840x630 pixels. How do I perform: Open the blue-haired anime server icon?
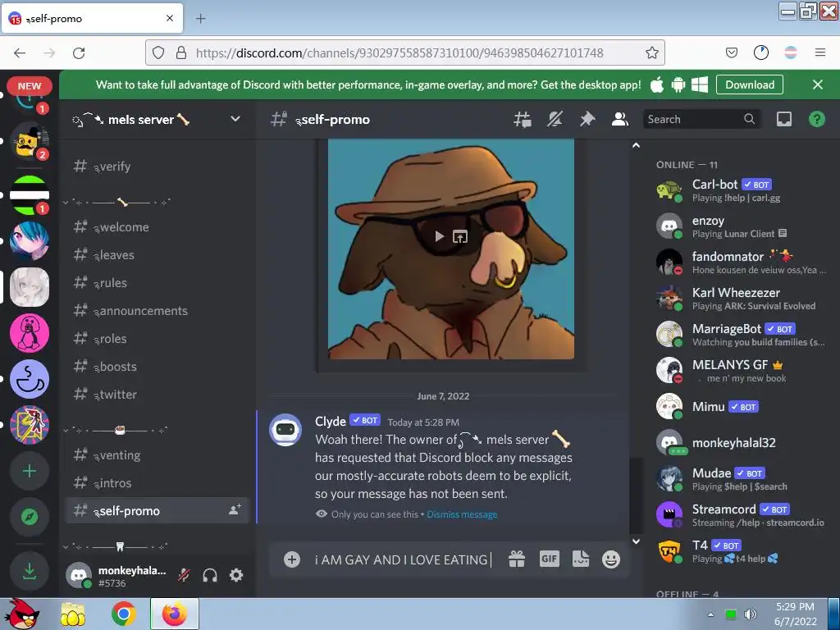[x=30, y=241]
